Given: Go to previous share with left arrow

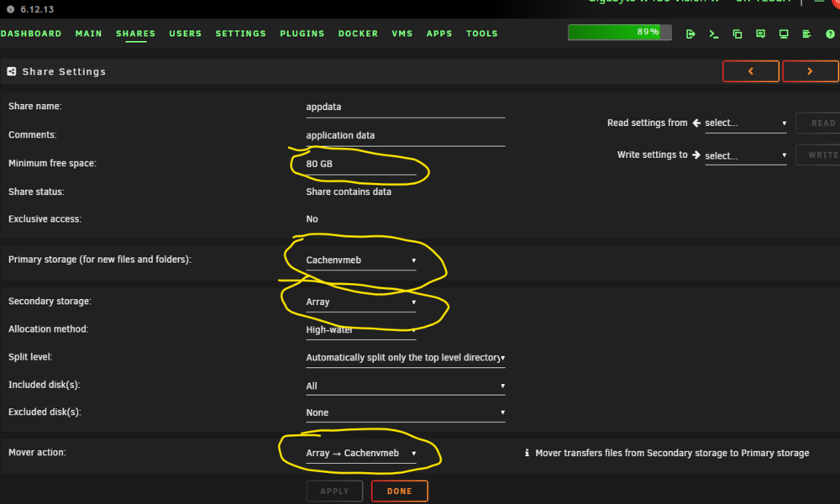Looking at the screenshot, I should tap(750, 71).
